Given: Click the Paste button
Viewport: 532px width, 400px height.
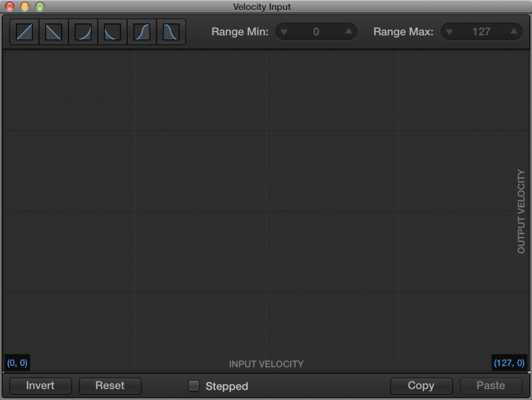Looking at the screenshot, I should click(x=490, y=385).
